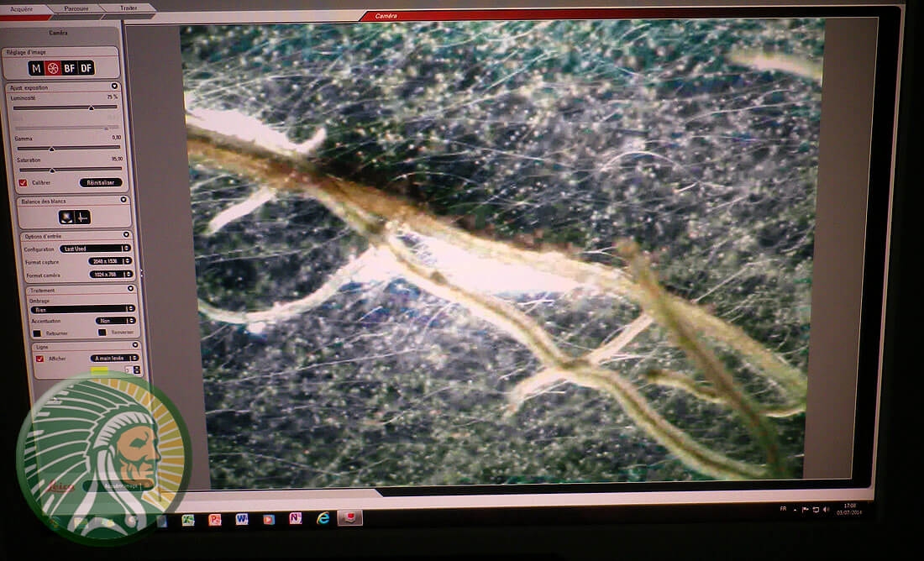The width and height of the screenshot is (924, 561).
Task: Click the Caméra panel header
Action: click(x=58, y=33)
